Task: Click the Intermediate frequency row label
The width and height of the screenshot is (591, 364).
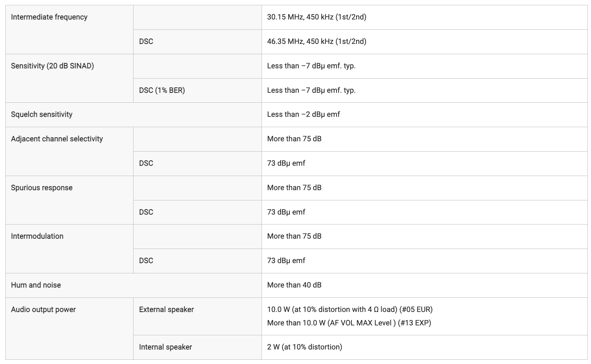Action: pyautogui.click(x=49, y=17)
